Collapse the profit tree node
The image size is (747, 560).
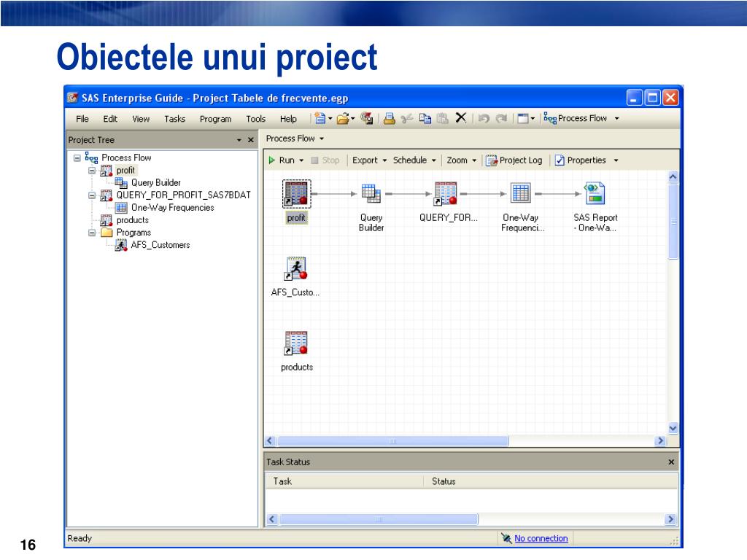coord(92,171)
